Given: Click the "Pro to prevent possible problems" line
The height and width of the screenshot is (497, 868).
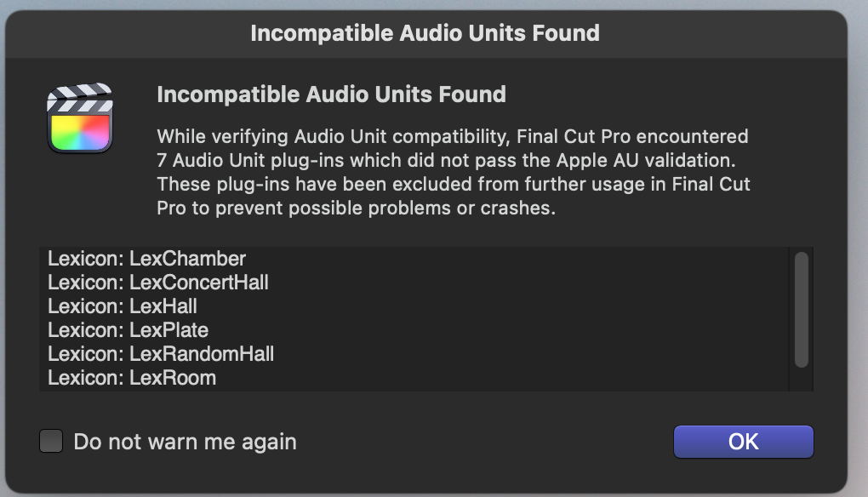Looking at the screenshot, I should [356, 208].
